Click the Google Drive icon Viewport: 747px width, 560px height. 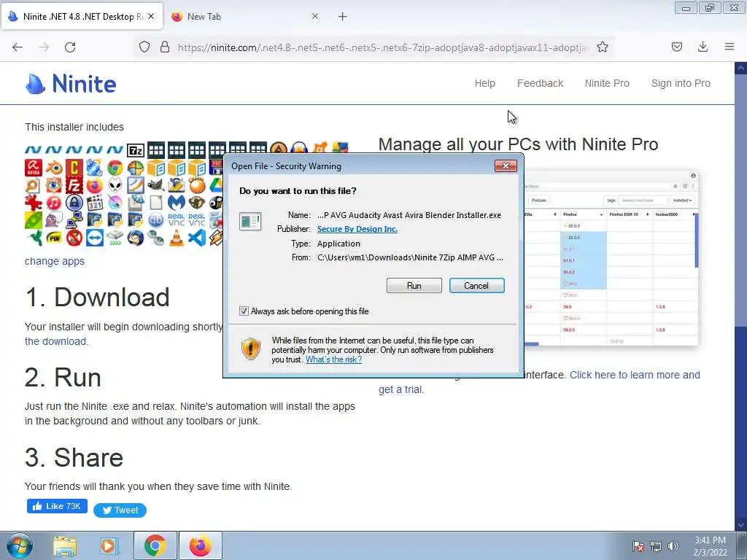tap(217, 184)
